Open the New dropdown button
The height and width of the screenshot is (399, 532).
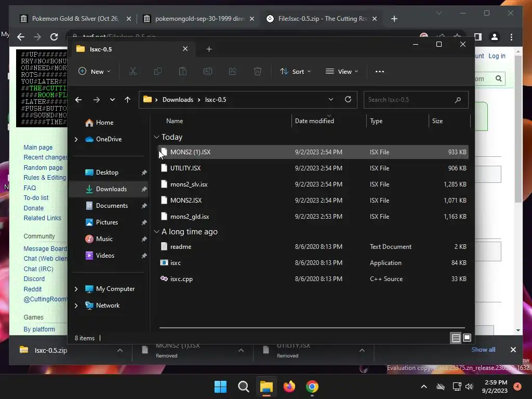click(x=95, y=71)
